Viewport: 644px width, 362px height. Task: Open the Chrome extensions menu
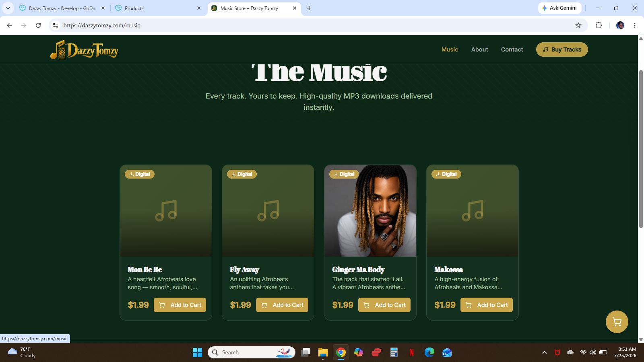pyautogui.click(x=599, y=25)
